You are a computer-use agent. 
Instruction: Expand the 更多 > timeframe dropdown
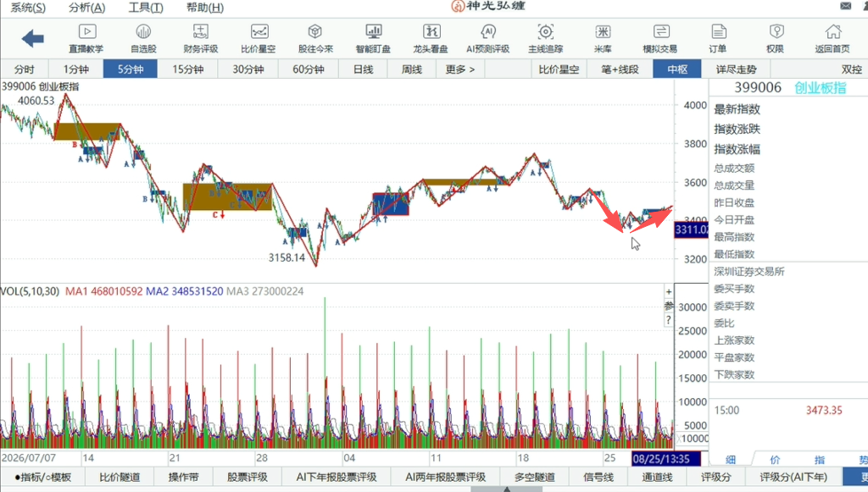(x=460, y=69)
